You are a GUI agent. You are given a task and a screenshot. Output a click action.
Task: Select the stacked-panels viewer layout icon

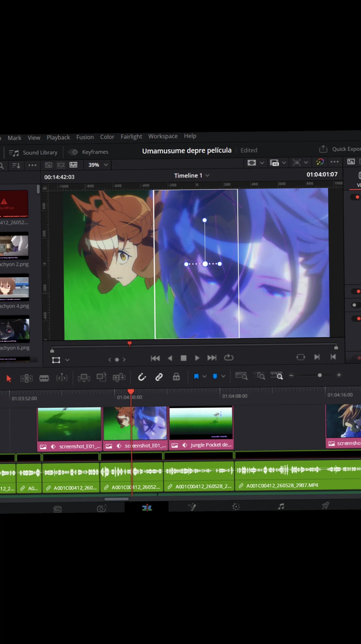click(73, 165)
